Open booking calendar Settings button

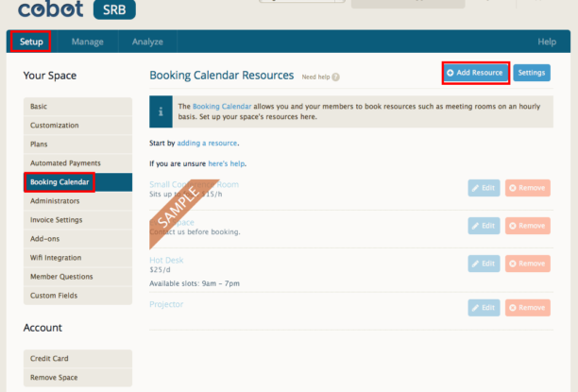point(532,73)
